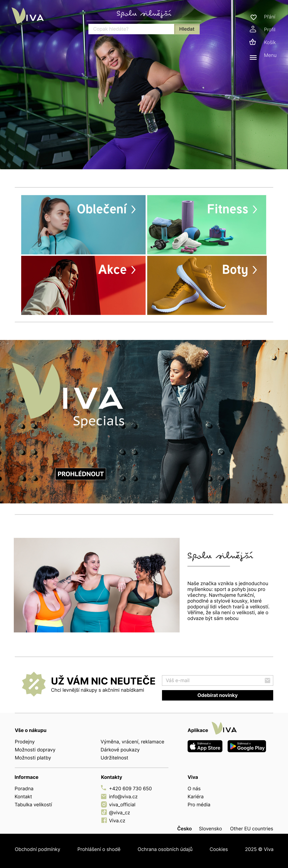Open the hamburger Menu icon
288x868 pixels.
(253, 58)
